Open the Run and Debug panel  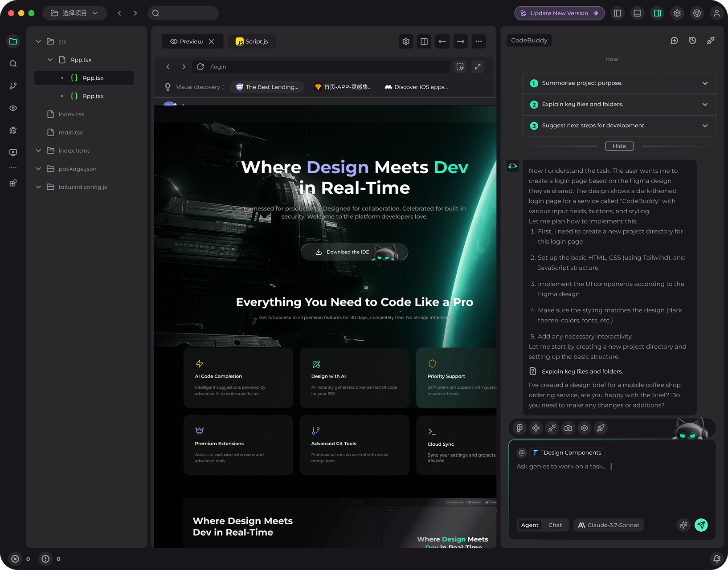(13, 130)
